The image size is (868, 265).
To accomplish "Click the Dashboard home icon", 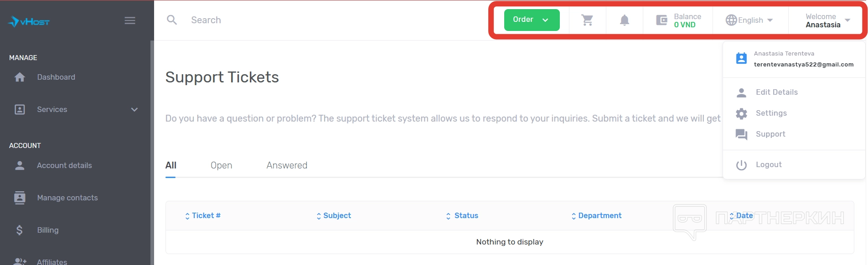I will 20,77.
